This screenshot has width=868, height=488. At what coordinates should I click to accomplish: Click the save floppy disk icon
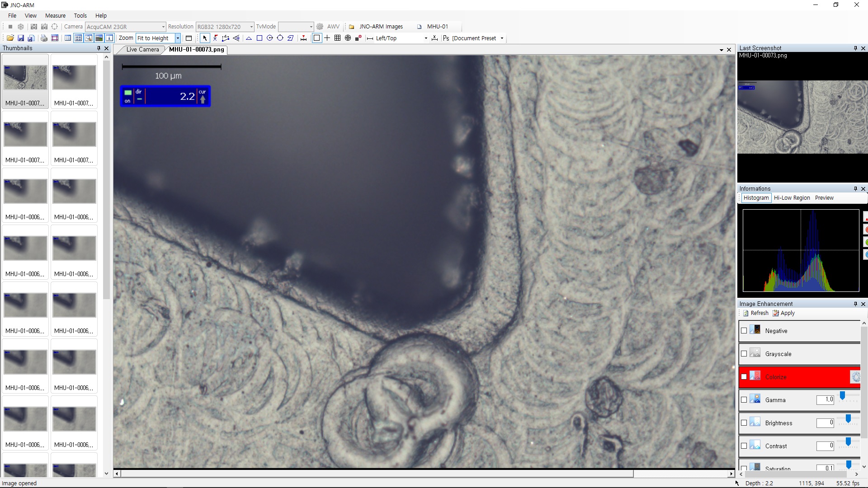point(21,38)
